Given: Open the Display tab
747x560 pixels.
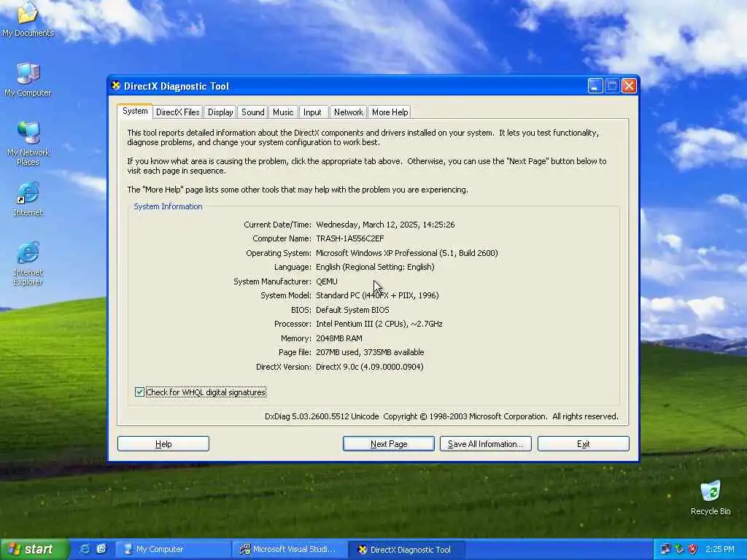Looking at the screenshot, I should 220,112.
